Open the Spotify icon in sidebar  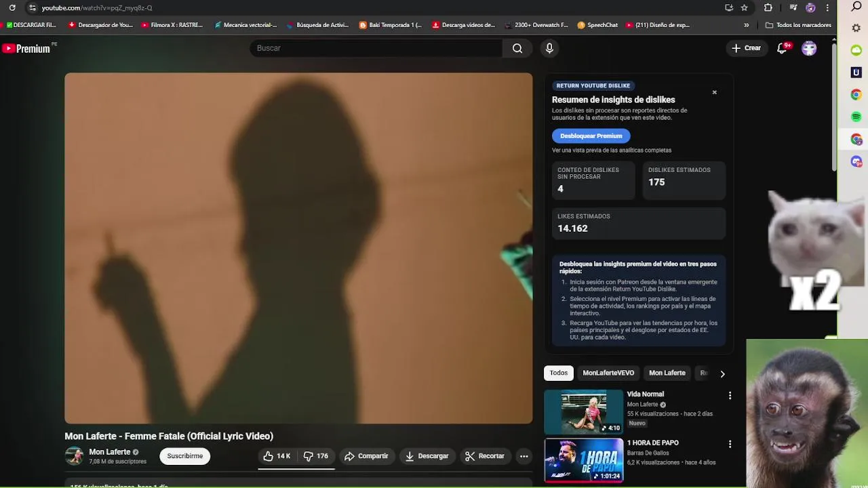click(x=856, y=117)
